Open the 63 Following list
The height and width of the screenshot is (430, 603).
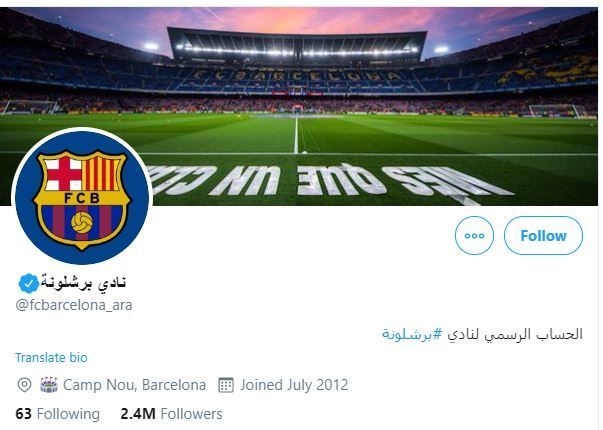58,414
